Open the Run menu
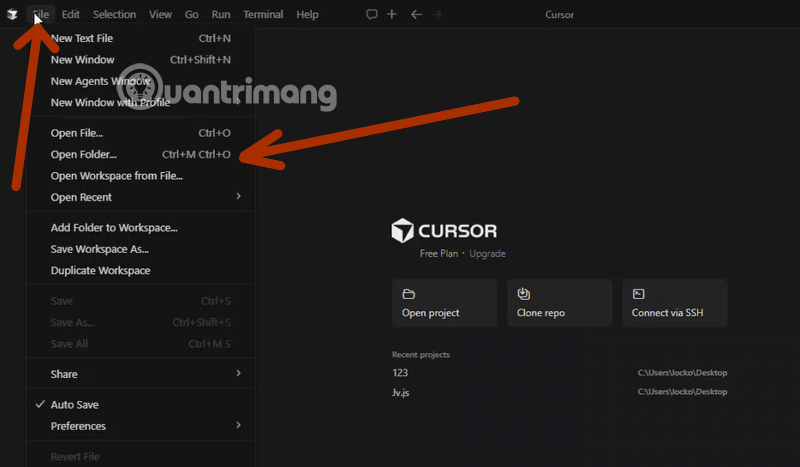The image size is (800, 467). (221, 14)
